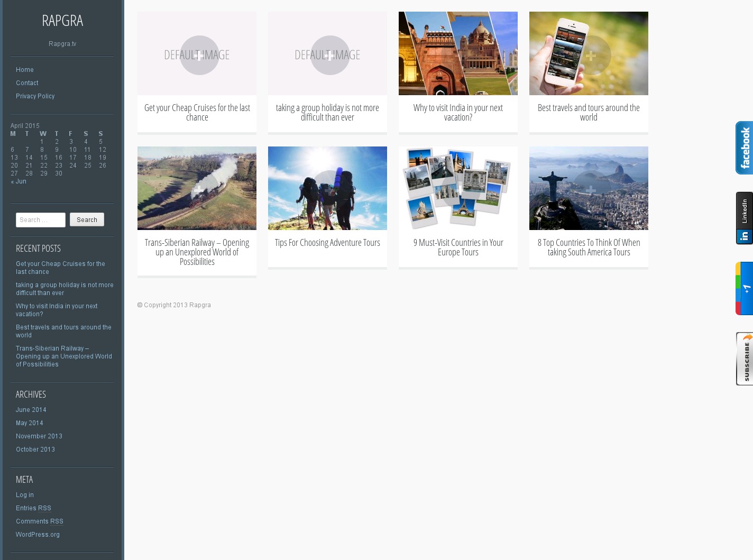Click the Log in link
This screenshot has width=753, height=560.
tap(25, 495)
